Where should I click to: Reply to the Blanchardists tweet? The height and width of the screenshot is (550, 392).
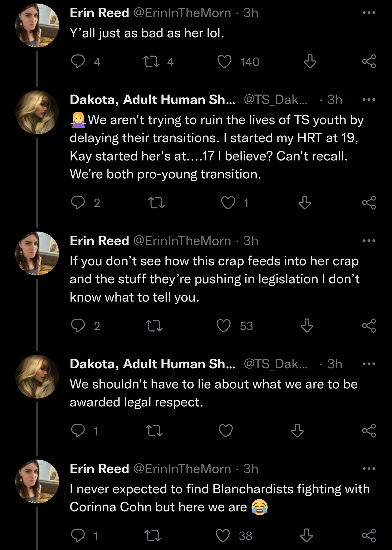(78, 536)
